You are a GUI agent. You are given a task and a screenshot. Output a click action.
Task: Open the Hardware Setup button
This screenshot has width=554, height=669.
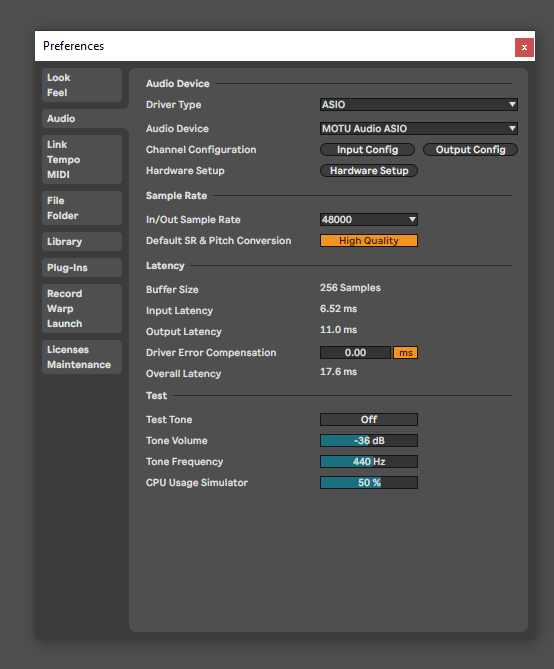click(369, 171)
